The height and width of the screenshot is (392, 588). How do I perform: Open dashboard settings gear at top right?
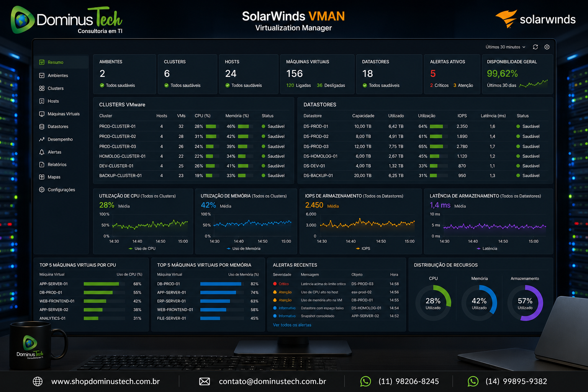(547, 47)
